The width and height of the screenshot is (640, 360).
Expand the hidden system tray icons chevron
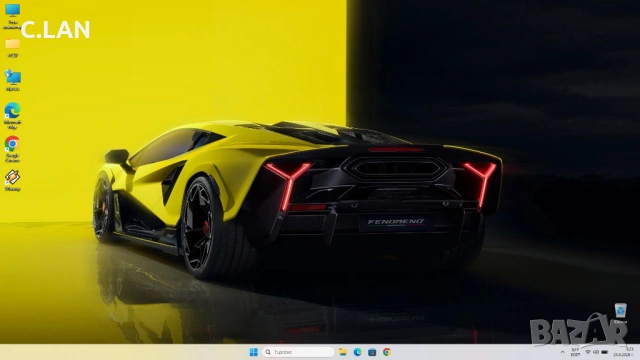click(562, 352)
